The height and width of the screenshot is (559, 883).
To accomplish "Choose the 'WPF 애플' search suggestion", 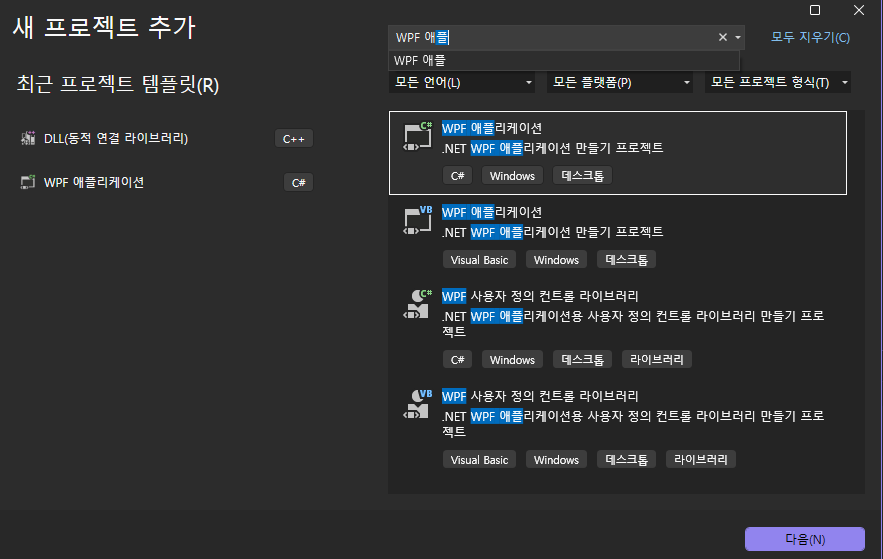I will pyautogui.click(x=564, y=60).
